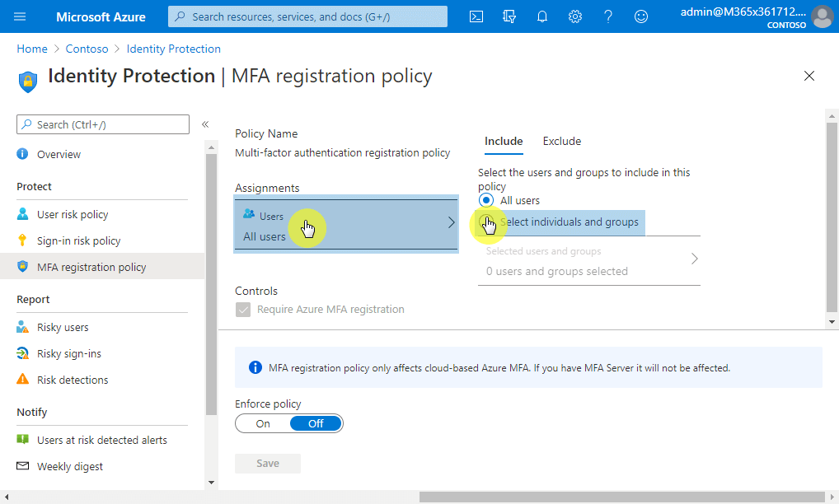Open the portal settings gear
The height and width of the screenshot is (504, 839).
pyautogui.click(x=575, y=16)
